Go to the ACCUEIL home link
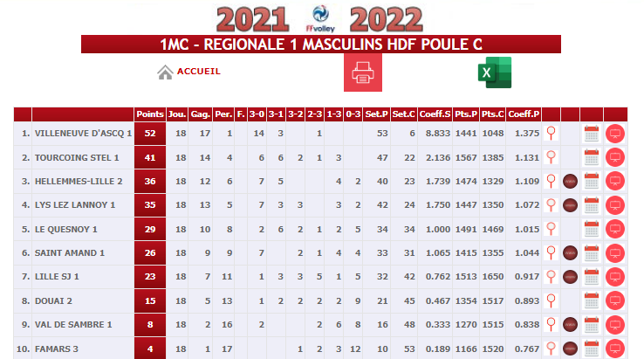Screen dimensions: 644x359 click(199, 72)
